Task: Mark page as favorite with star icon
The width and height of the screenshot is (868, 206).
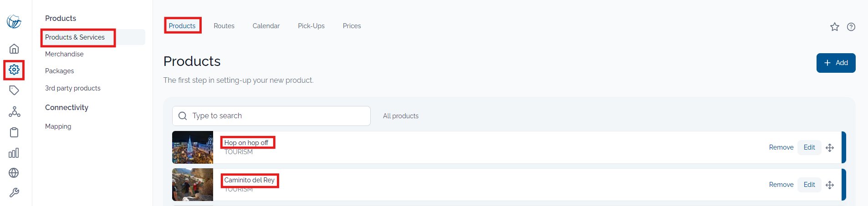Action: click(x=834, y=27)
